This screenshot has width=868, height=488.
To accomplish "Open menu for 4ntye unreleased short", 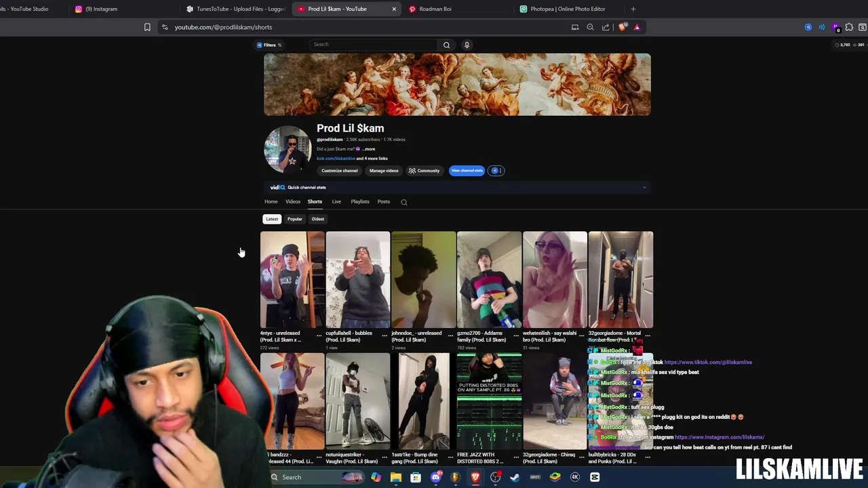I will [319, 335].
